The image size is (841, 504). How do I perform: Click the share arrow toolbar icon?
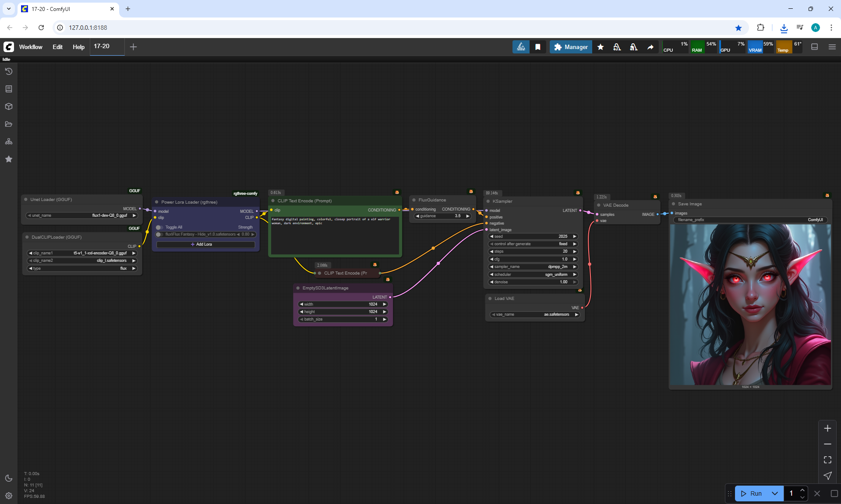tap(650, 47)
